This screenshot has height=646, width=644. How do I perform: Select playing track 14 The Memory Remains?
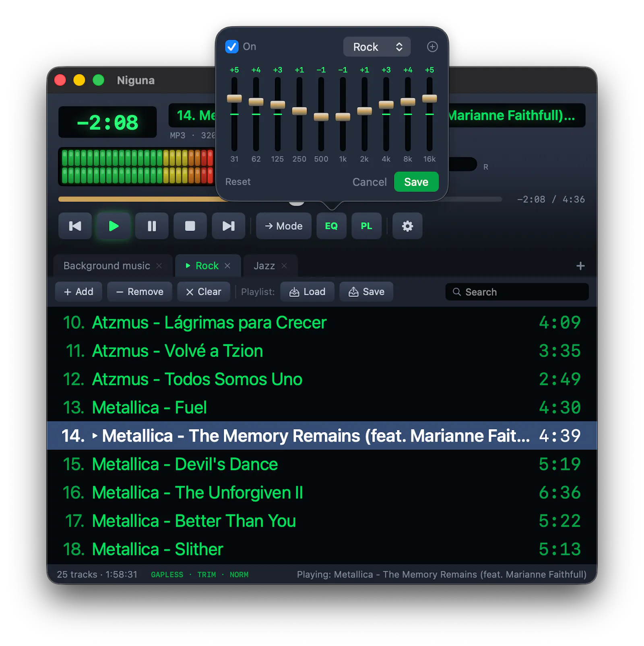322,436
